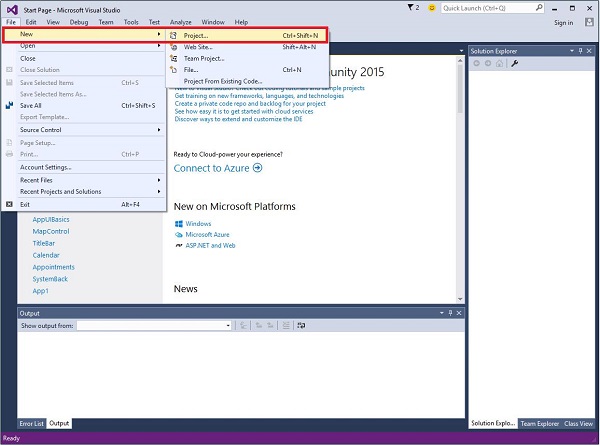
Task: Click the Start Page scrollbar up arrow
Action: pos(460,60)
